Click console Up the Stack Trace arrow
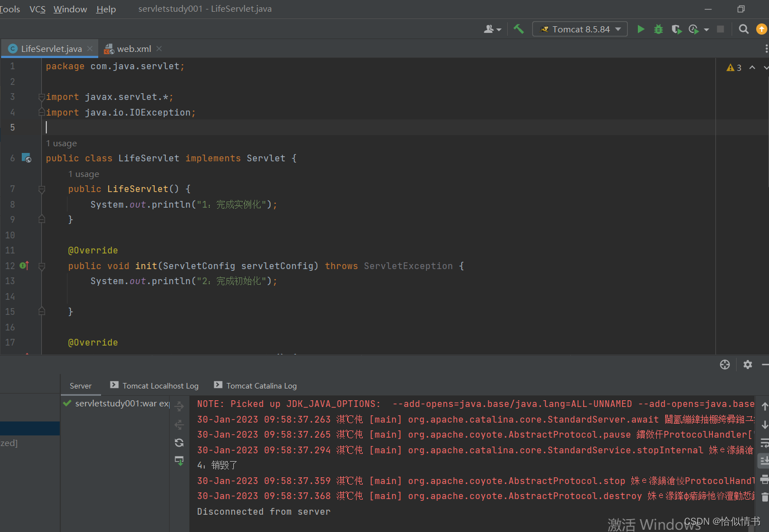769x532 pixels. point(765,406)
